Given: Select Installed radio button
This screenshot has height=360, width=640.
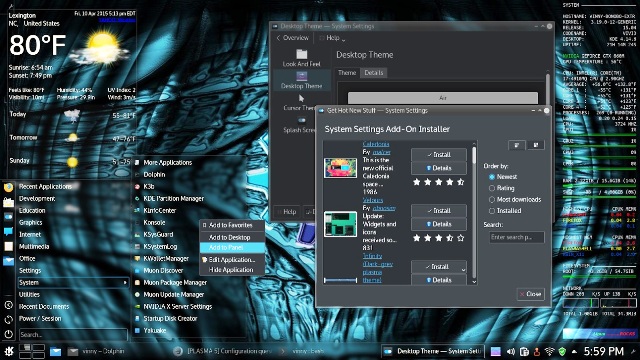Looking at the screenshot, I should pos(492,211).
